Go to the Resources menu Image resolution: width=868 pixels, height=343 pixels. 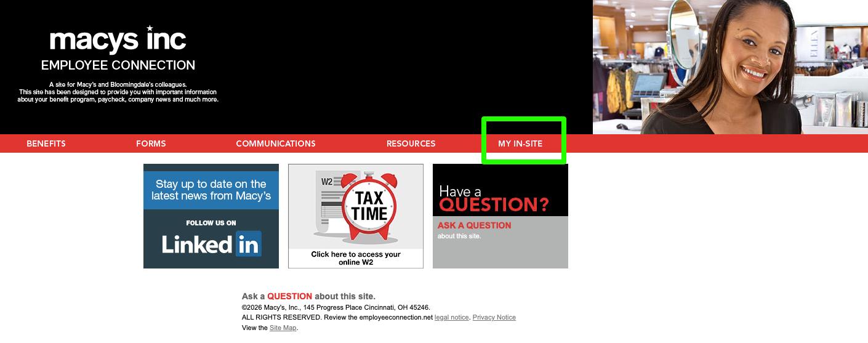tap(411, 143)
